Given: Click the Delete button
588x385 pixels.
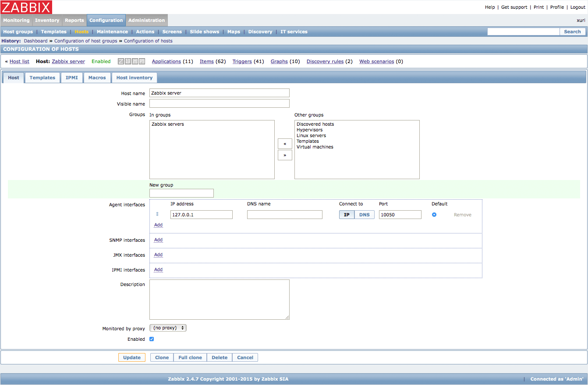Looking at the screenshot, I should pyautogui.click(x=220, y=357).
